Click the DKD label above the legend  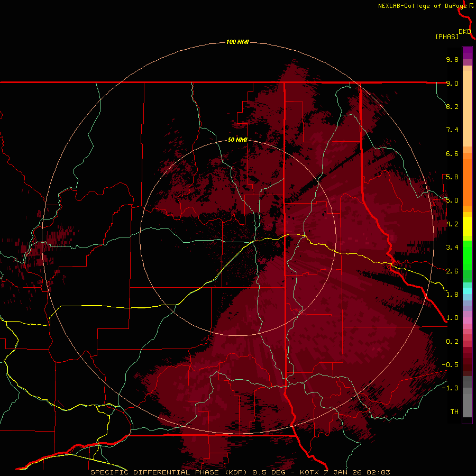[465, 32]
